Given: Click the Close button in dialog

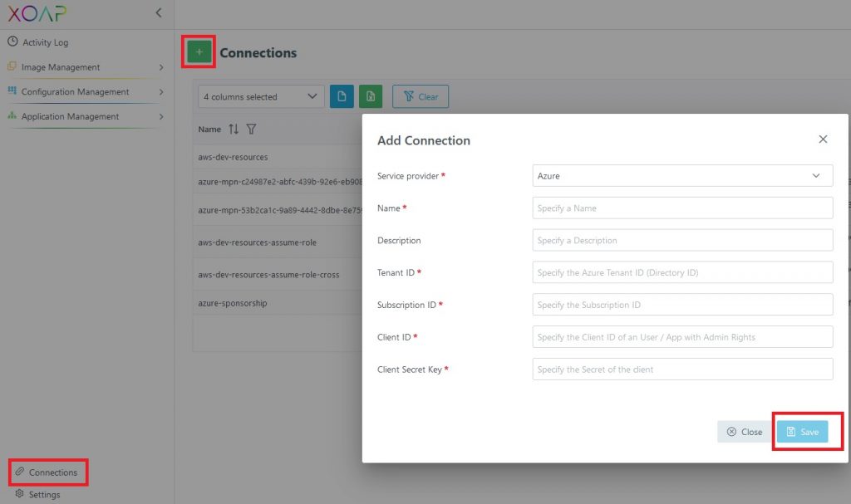Looking at the screenshot, I should (744, 431).
